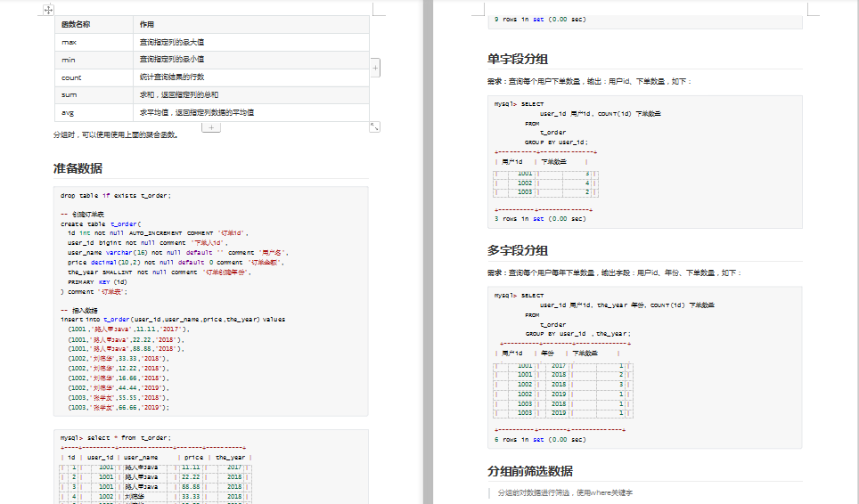Click the requirement line '需求：查询每个用户每年下单数量'

pyautogui.click(x=615, y=273)
